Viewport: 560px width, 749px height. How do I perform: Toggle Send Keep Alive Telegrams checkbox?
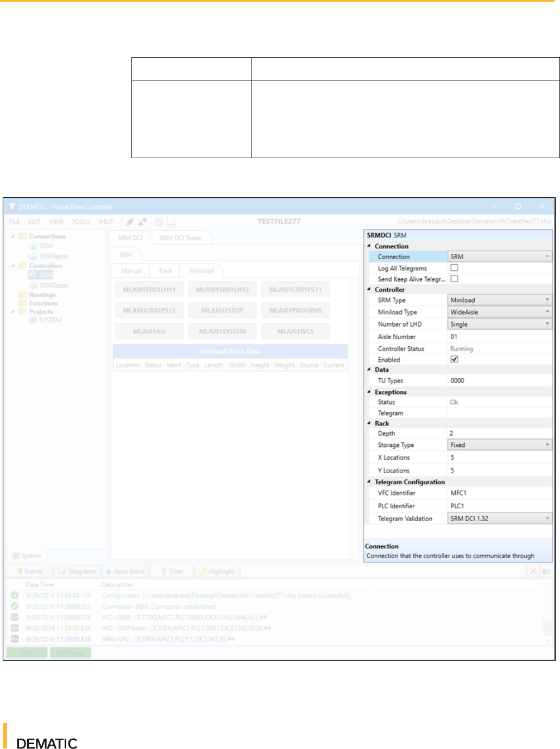tap(454, 278)
